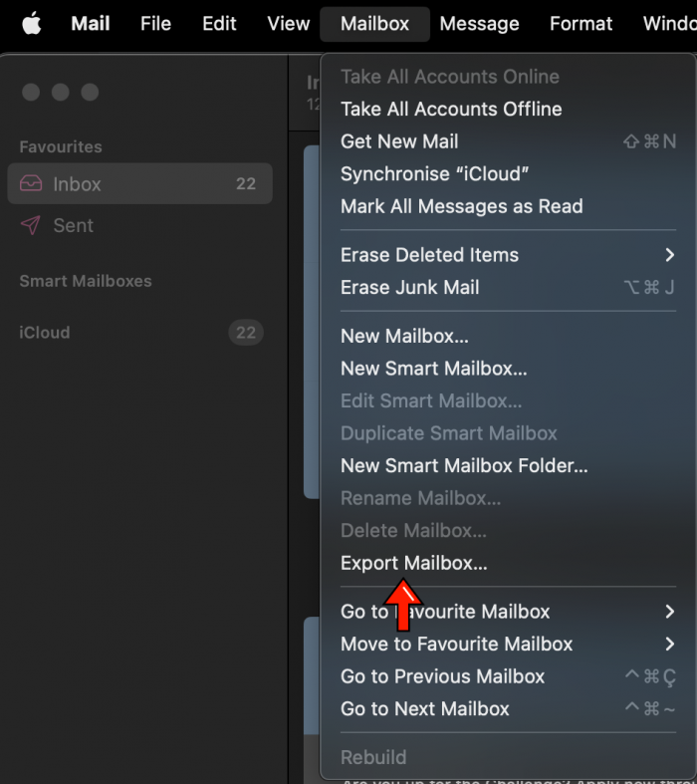This screenshot has height=784, width=697.
Task: Select Mark All Messages as Read
Action: 508,206
